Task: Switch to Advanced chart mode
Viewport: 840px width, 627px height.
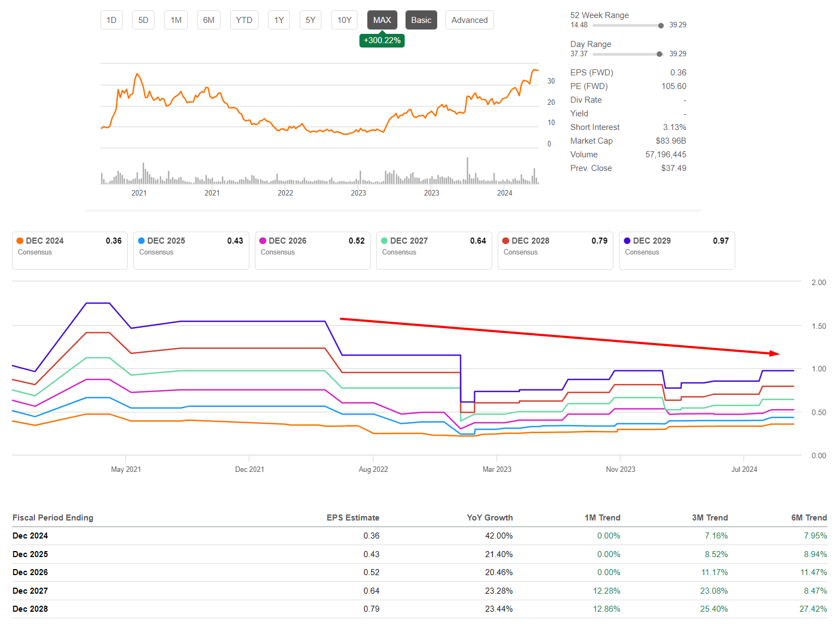Action: pos(469,20)
